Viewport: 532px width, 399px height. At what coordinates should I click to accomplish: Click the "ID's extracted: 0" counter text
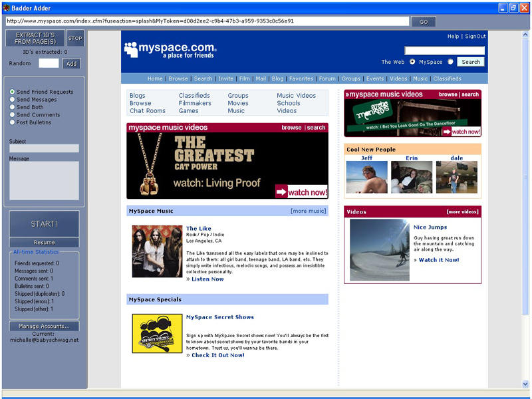pyautogui.click(x=45, y=52)
